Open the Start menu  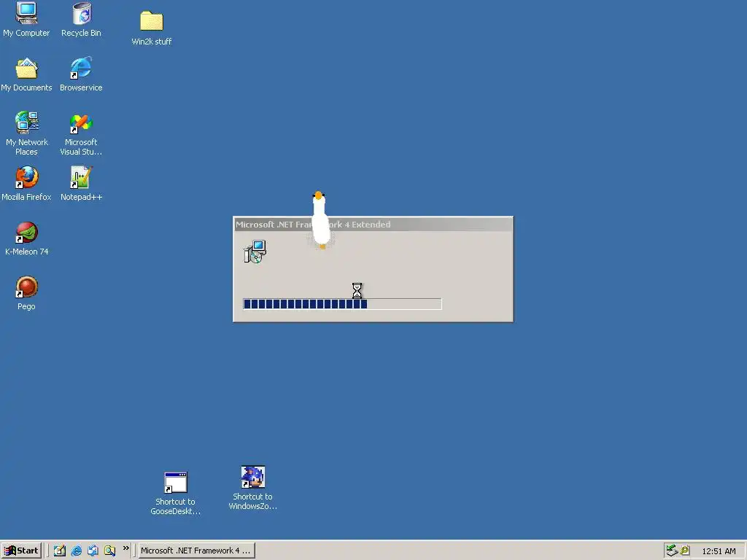click(x=21, y=551)
